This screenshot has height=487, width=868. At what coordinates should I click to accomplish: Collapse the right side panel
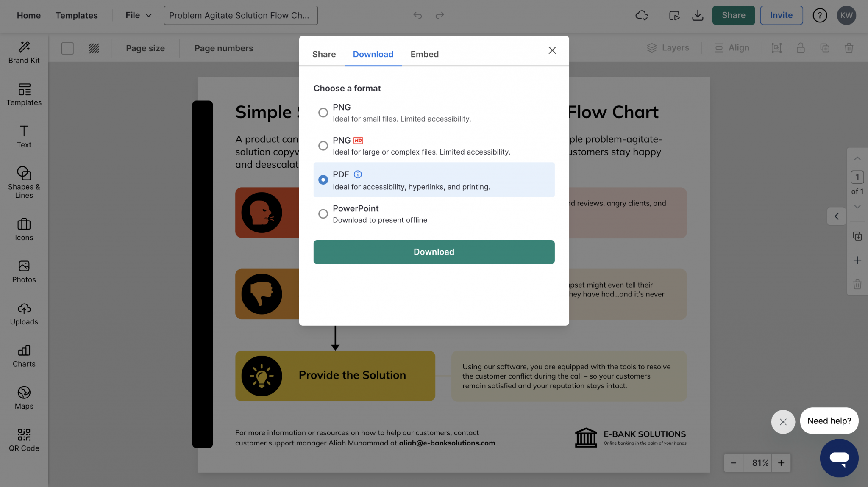(x=837, y=216)
